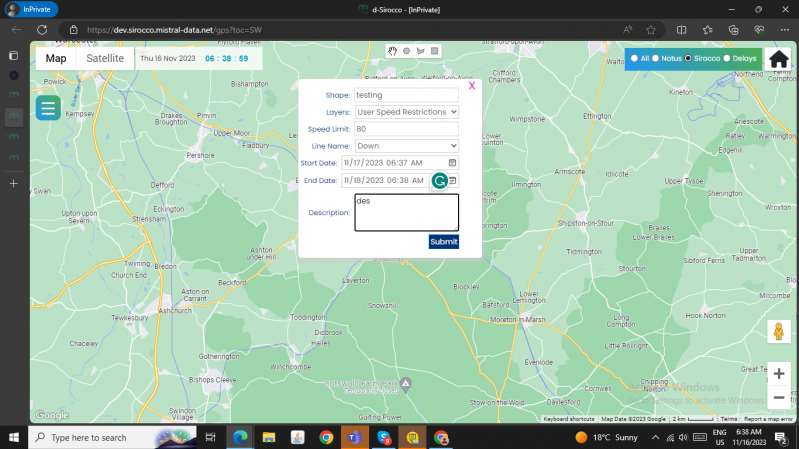The image size is (799, 449).
Task: Zoom in the map with plus button
Action: 779,374
